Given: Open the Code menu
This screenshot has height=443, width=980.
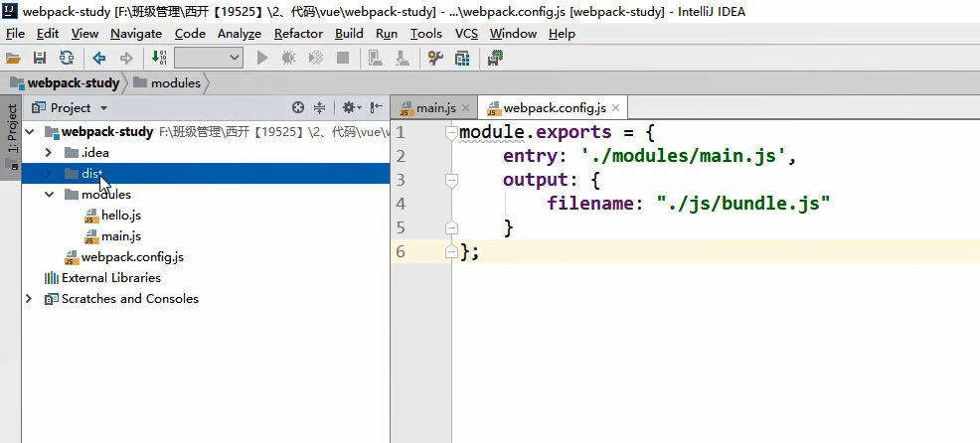Looking at the screenshot, I should tap(190, 34).
